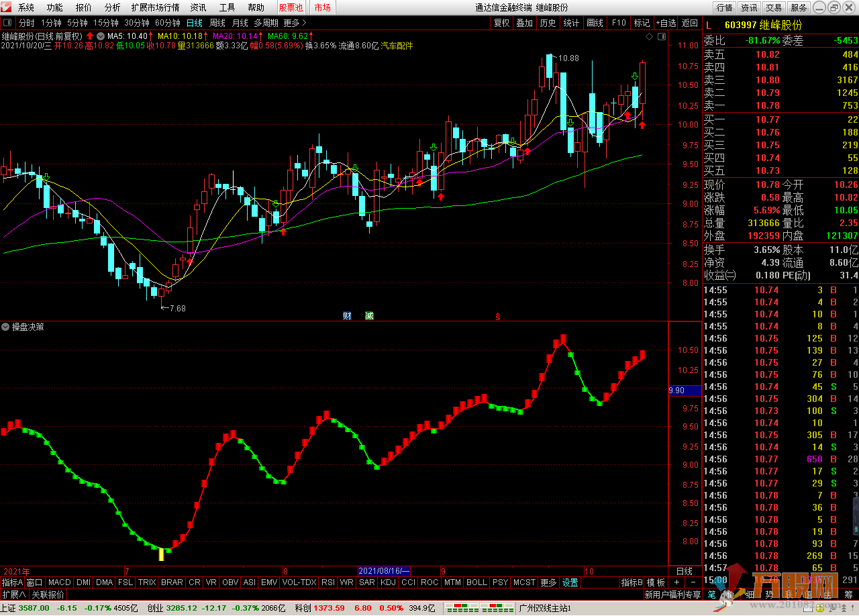Select the 周线 weekly period

point(217,23)
